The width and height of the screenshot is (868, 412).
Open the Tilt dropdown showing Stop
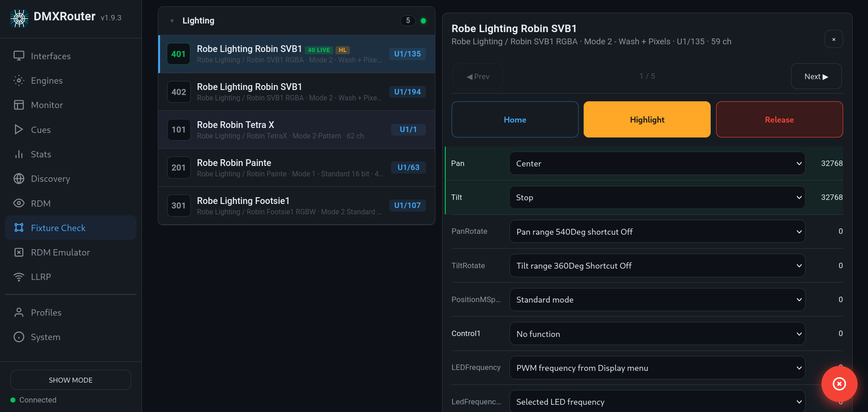[x=657, y=198]
